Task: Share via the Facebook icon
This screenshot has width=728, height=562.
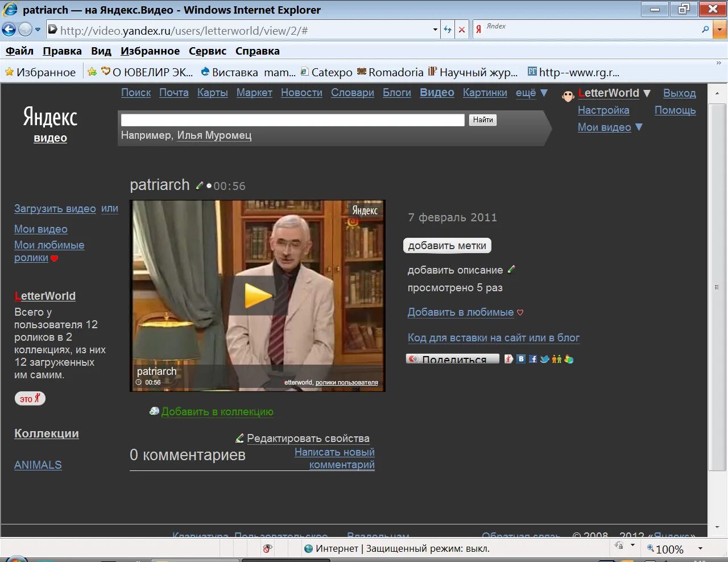Action: pyautogui.click(x=533, y=359)
